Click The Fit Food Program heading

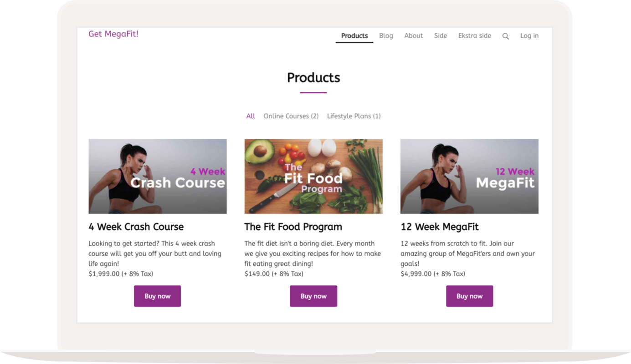pyautogui.click(x=293, y=227)
